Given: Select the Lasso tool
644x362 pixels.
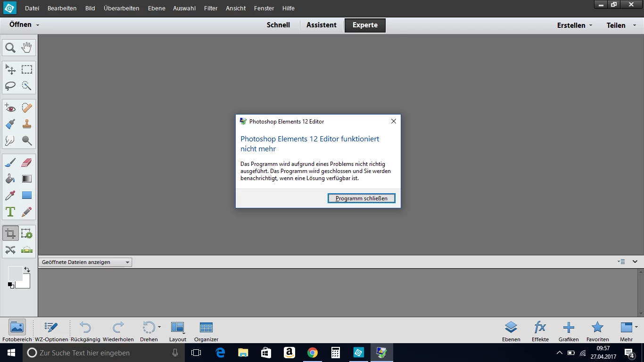Looking at the screenshot, I should tap(10, 86).
